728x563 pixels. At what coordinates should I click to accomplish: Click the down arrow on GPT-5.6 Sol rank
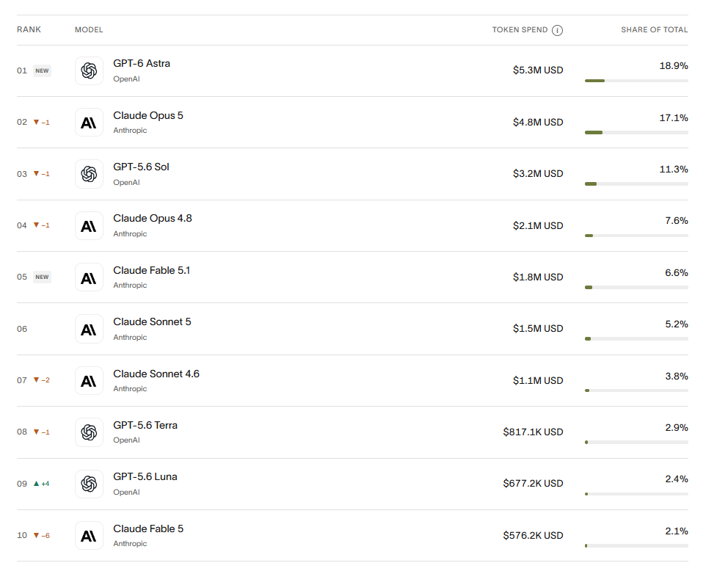[x=36, y=174]
